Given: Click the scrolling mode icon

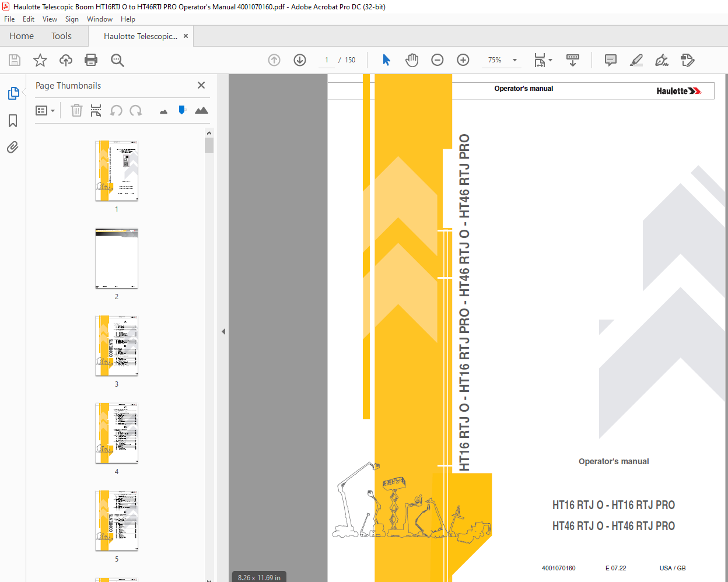Looking at the screenshot, I should (x=573, y=60).
